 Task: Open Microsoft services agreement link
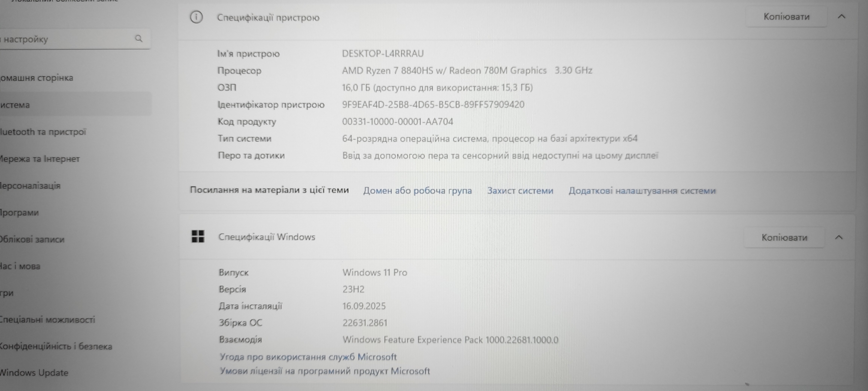(308, 357)
